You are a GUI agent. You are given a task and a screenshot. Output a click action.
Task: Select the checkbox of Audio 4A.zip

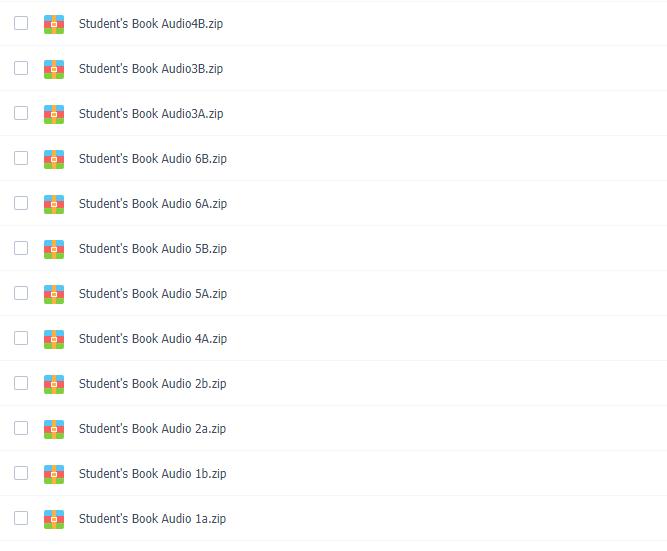pyautogui.click(x=21, y=338)
